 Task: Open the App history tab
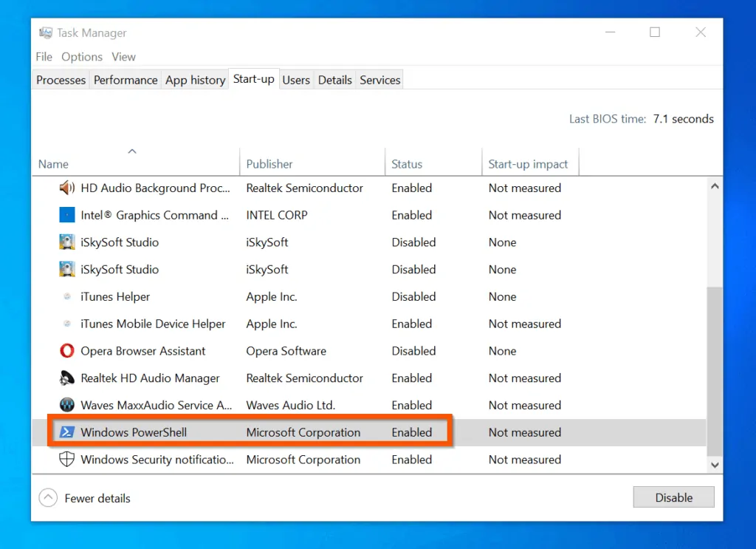195,80
